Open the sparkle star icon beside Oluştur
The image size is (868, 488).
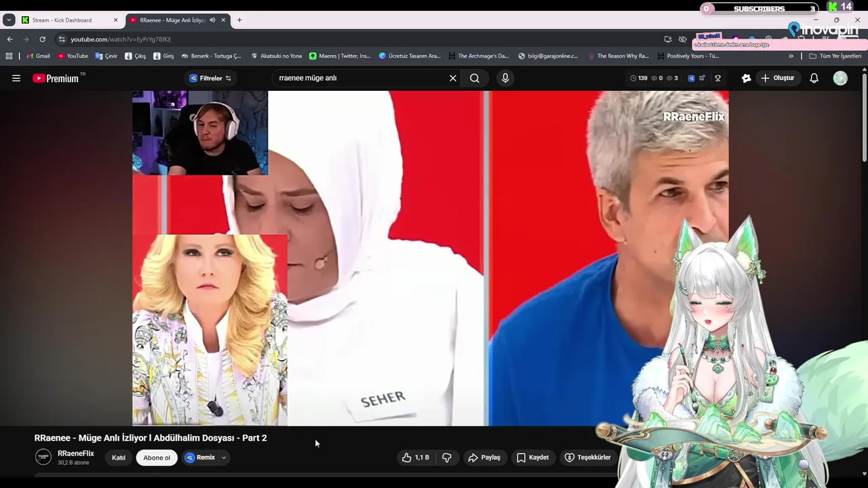tap(746, 78)
